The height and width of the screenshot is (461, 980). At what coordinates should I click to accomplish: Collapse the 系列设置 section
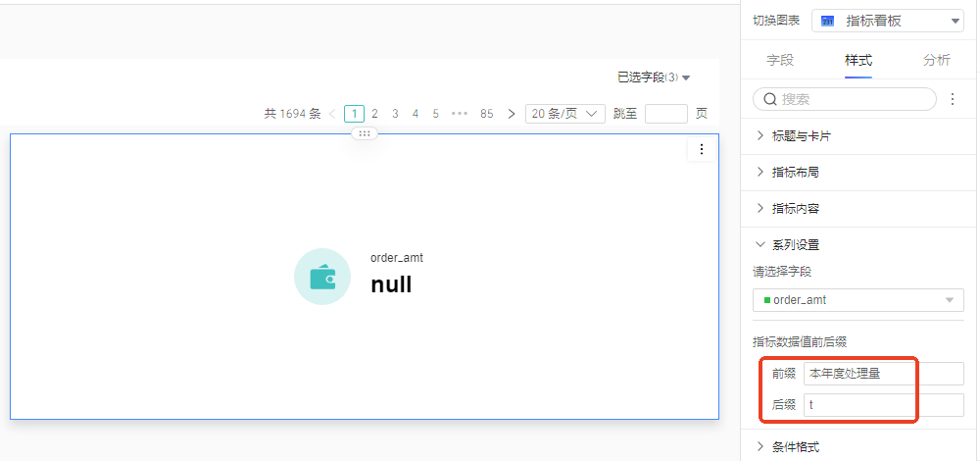795,245
